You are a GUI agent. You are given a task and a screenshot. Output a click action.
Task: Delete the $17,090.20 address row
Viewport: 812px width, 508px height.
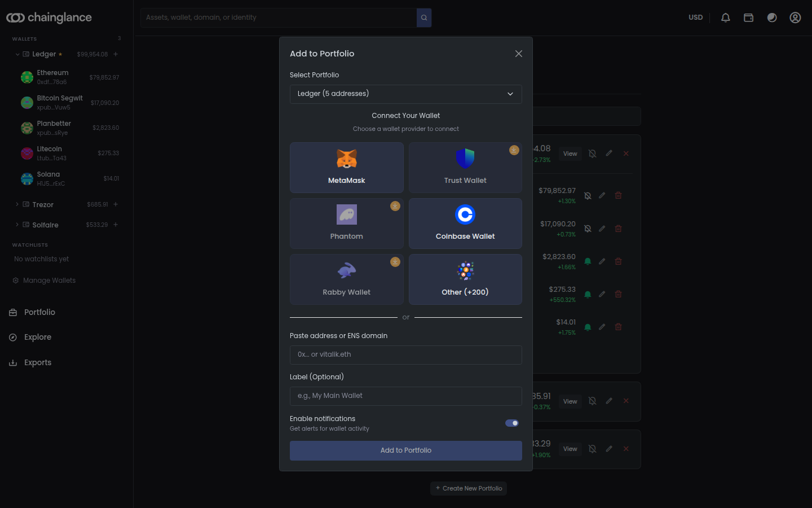618,229
